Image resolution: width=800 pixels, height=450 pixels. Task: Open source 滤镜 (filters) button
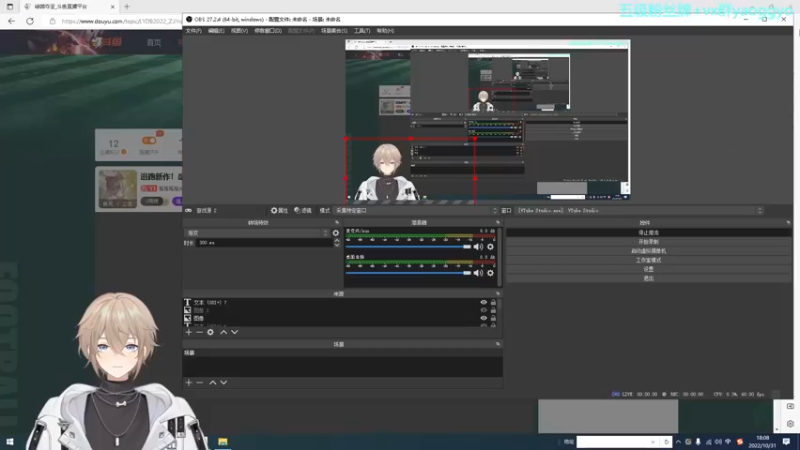[303, 210]
